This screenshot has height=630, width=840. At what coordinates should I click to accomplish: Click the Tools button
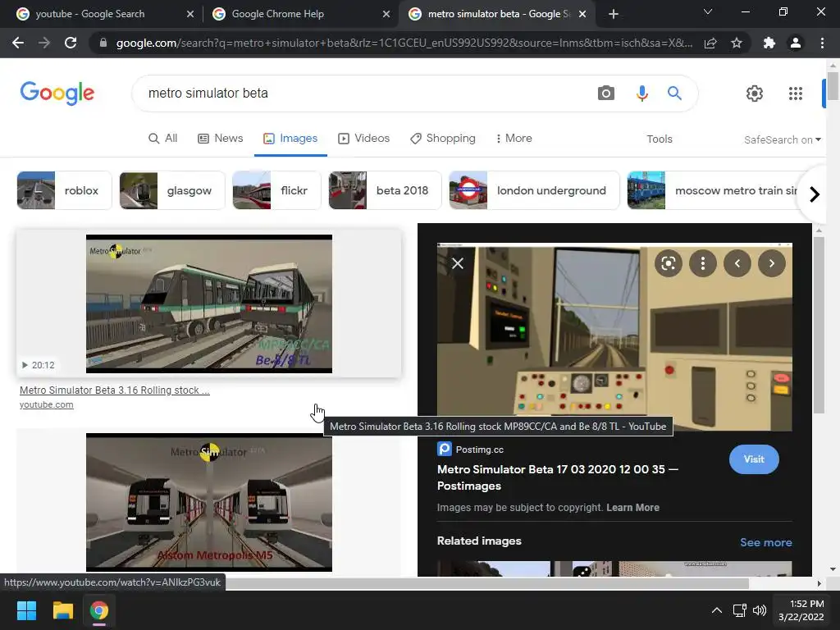(x=660, y=139)
